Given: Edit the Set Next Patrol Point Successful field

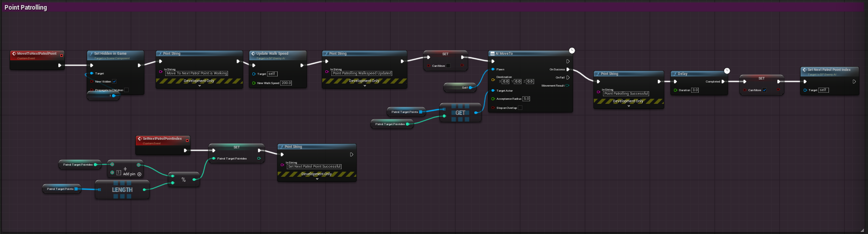Looking at the screenshot, I should coord(314,166).
